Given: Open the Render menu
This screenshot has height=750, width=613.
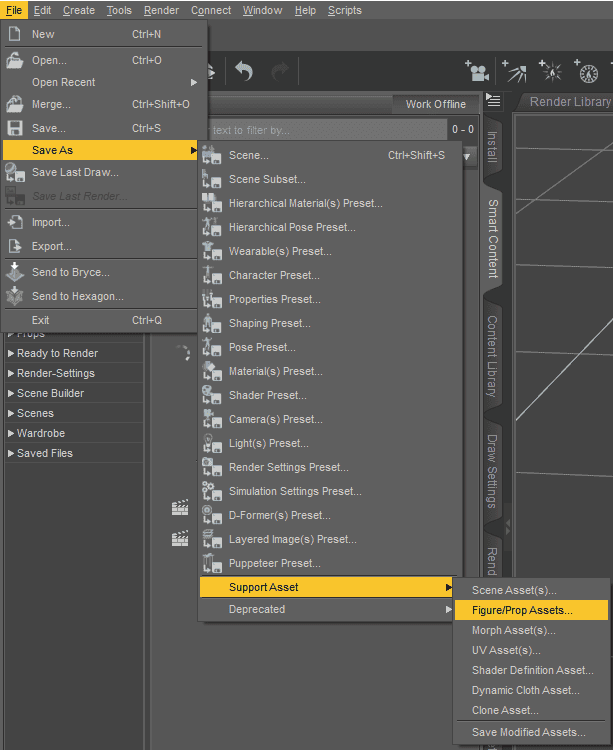Looking at the screenshot, I should (x=161, y=10).
